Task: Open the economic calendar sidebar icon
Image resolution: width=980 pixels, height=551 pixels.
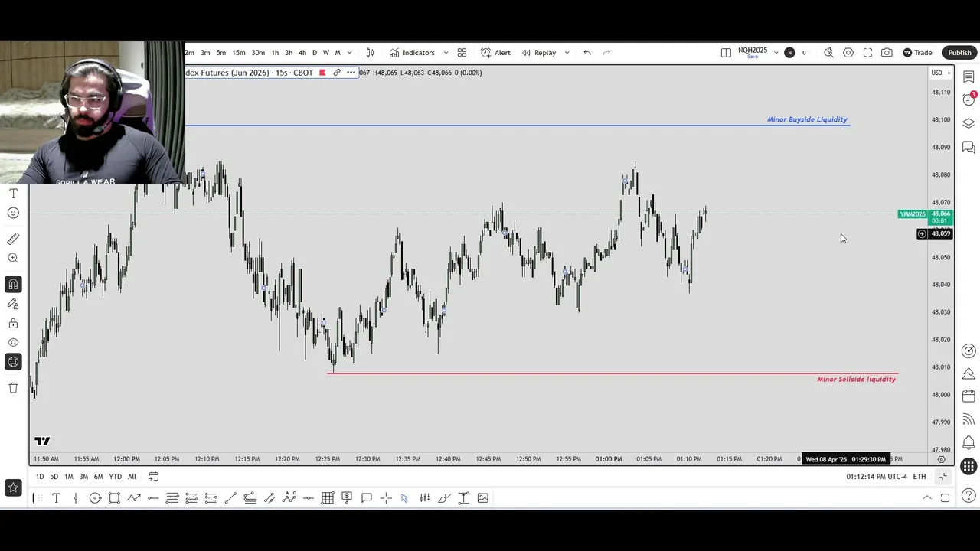Action: [969, 396]
